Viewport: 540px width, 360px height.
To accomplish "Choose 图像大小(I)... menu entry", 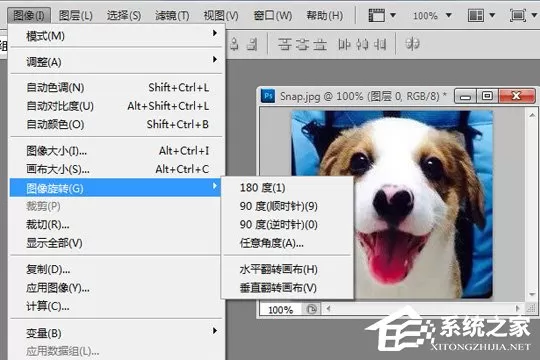I will pyautogui.click(x=116, y=151).
